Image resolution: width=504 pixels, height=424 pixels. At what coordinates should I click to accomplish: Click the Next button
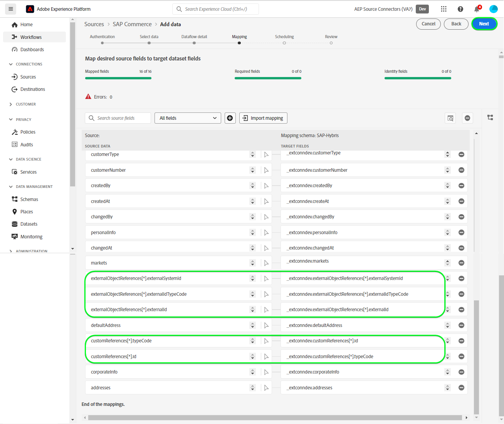pyautogui.click(x=484, y=24)
